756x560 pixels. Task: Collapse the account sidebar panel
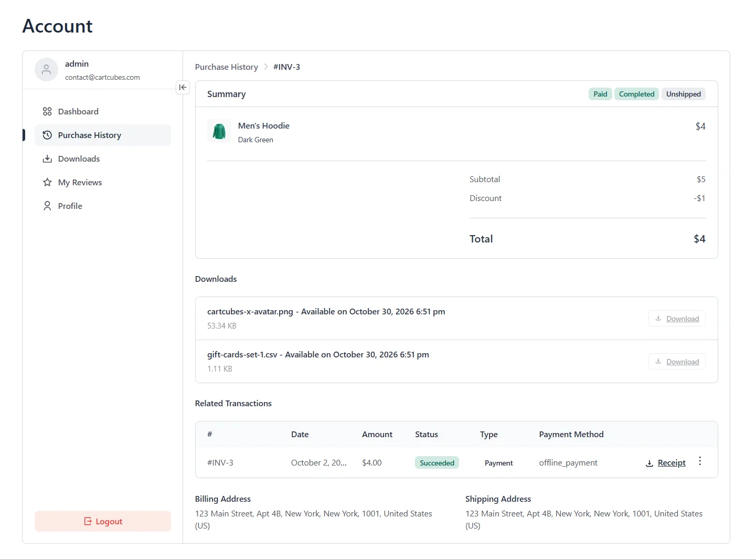pos(183,87)
